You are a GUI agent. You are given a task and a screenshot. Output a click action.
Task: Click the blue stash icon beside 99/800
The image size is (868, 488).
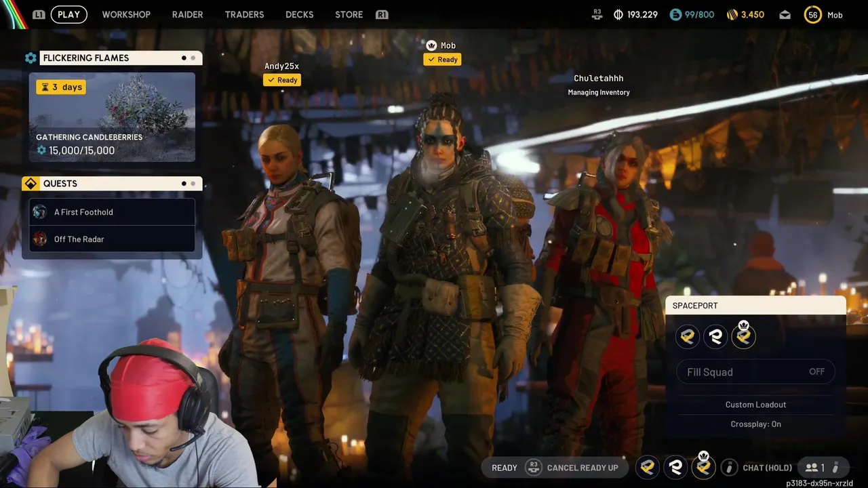(x=675, y=14)
